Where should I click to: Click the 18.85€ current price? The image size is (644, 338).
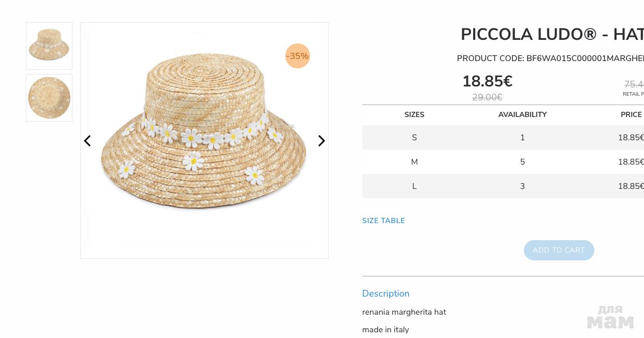[487, 81]
